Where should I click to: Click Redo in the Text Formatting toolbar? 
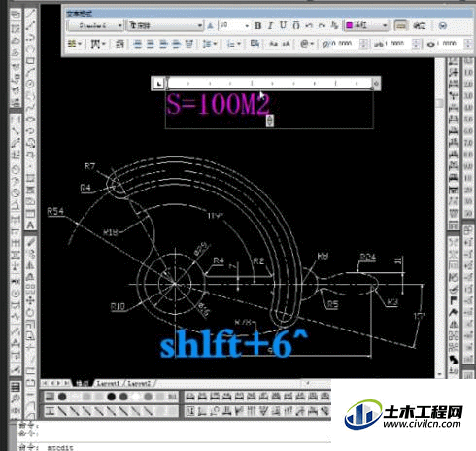pos(322,25)
